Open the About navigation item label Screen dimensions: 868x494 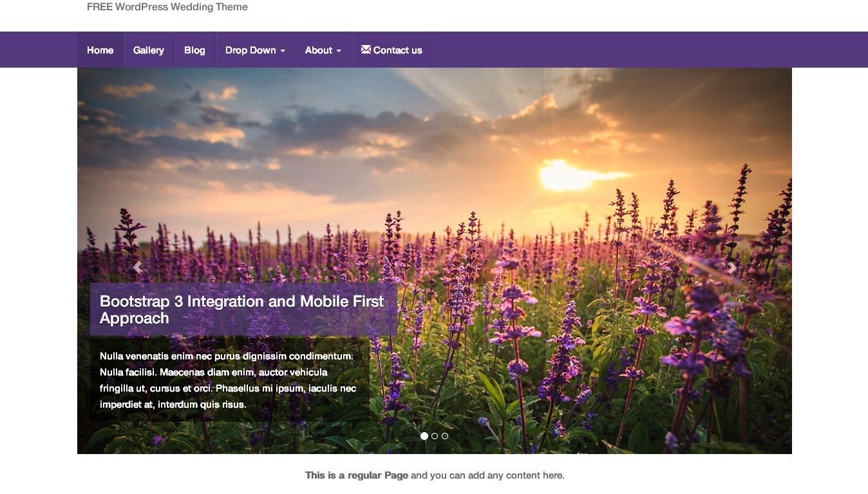coord(318,50)
